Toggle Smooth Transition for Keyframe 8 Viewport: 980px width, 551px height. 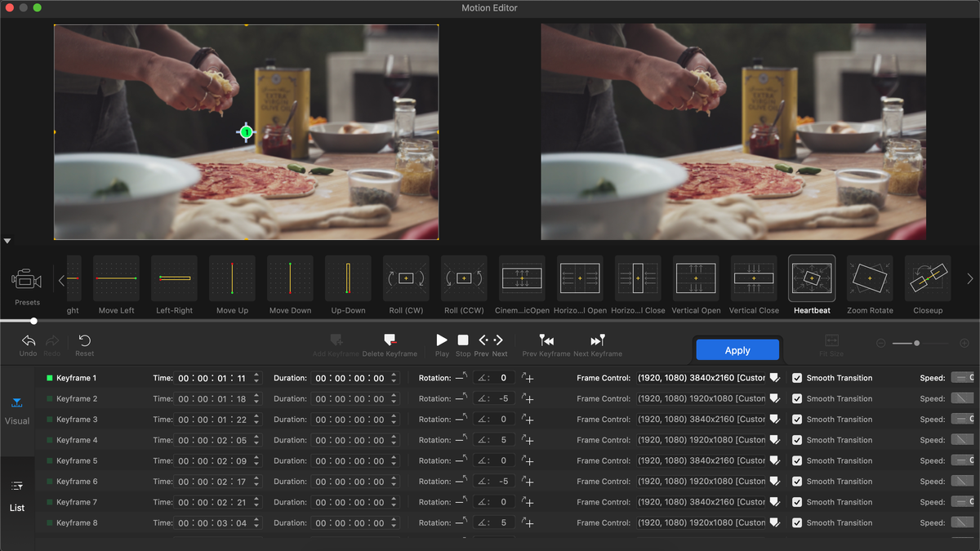tap(796, 522)
